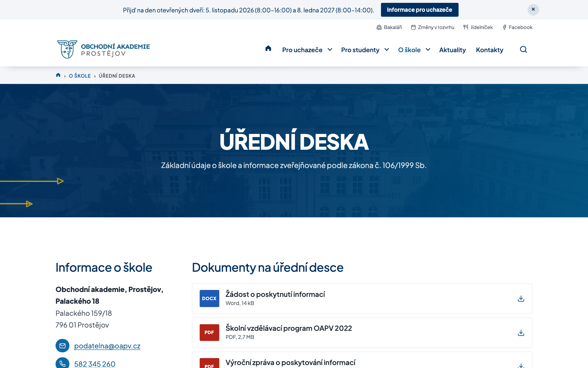This screenshot has height=368, width=588.
Task: Click the Informace o škole heading
Action: pyautogui.click(x=104, y=268)
